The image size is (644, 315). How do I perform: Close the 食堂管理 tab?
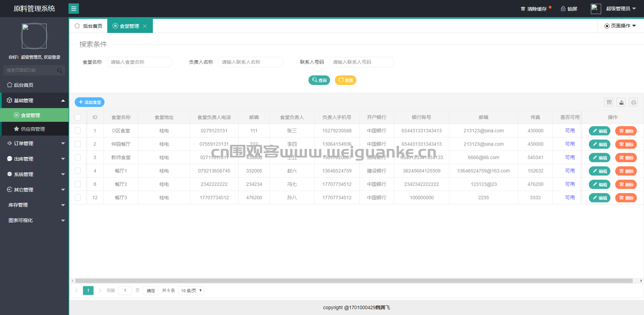click(145, 26)
